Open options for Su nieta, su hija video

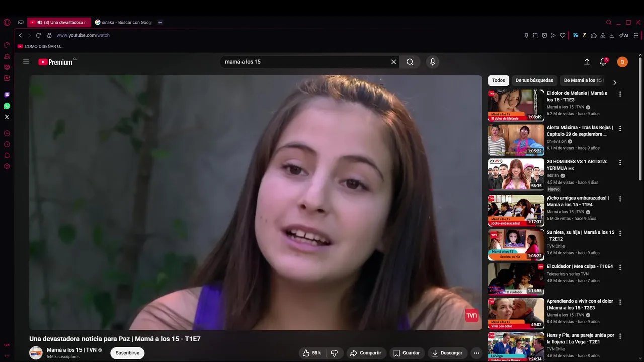[x=620, y=233]
